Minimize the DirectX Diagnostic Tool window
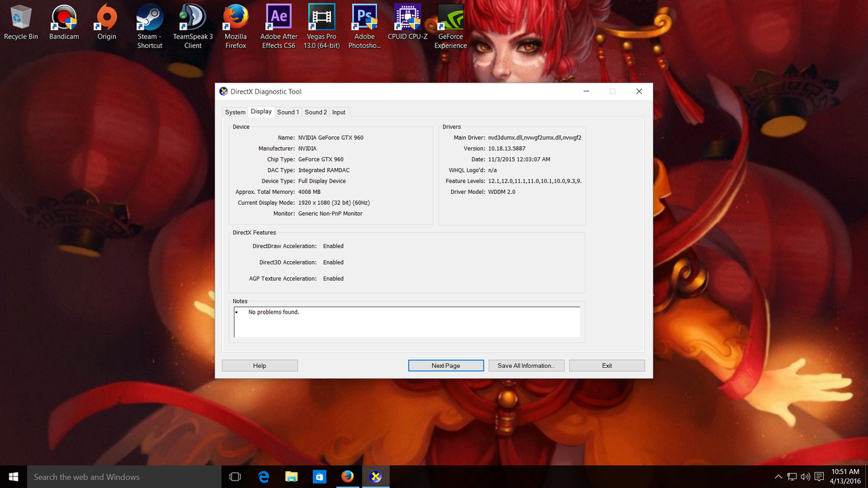Image resolution: width=868 pixels, height=488 pixels. tap(587, 91)
